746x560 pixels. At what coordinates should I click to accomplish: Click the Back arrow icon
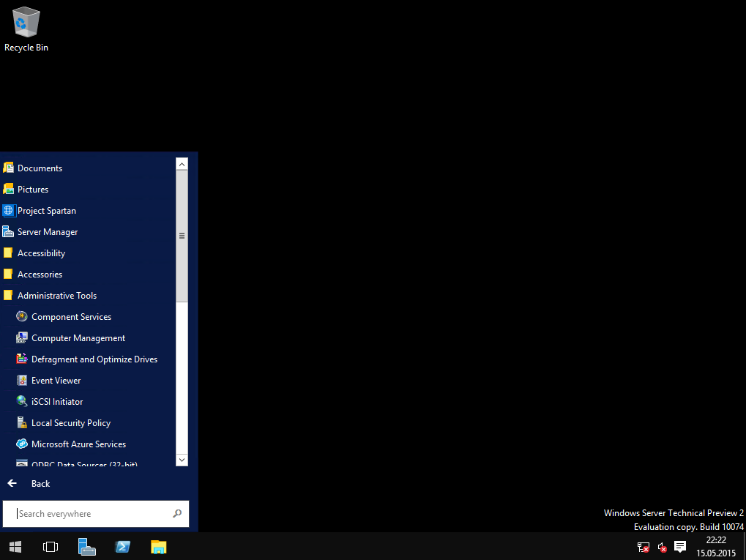[x=12, y=483]
